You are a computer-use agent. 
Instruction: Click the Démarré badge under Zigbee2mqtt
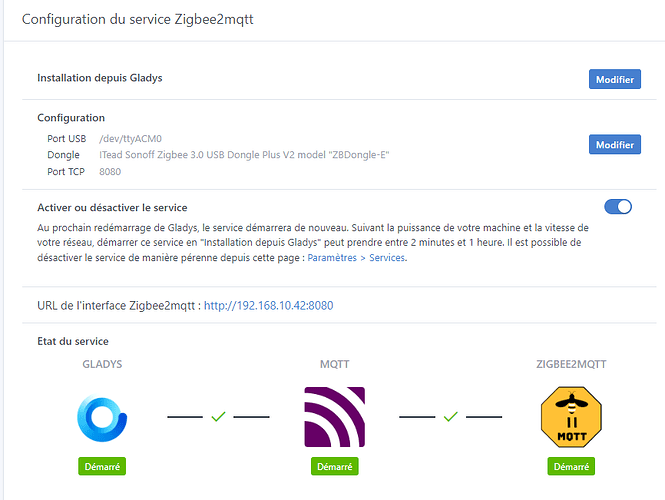[570, 466]
